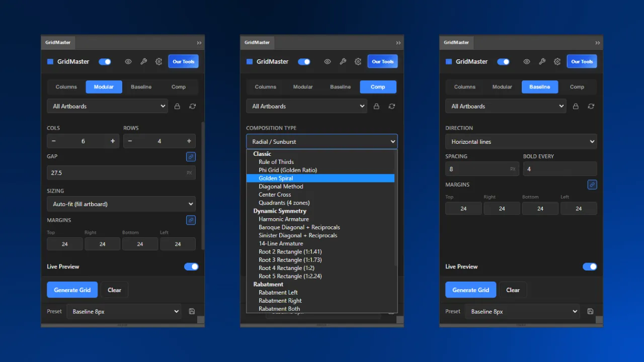The height and width of the screenshot is (362, 644).
Task: Toggle GridMaster main switch in left panel
Action: (x=105, y=62)
